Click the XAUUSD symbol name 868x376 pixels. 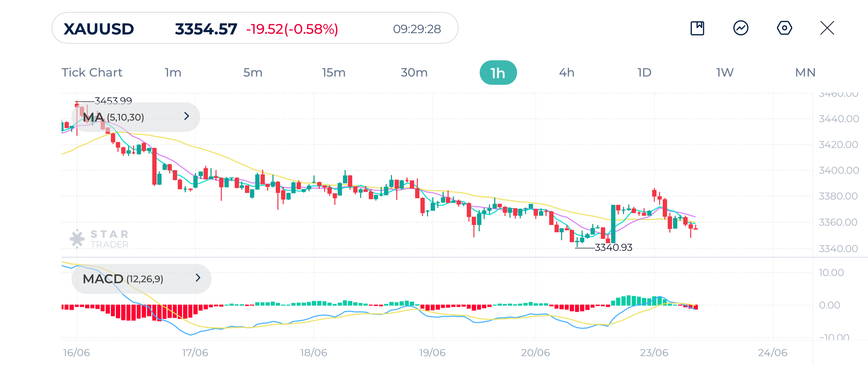click(x=98, y=29)
